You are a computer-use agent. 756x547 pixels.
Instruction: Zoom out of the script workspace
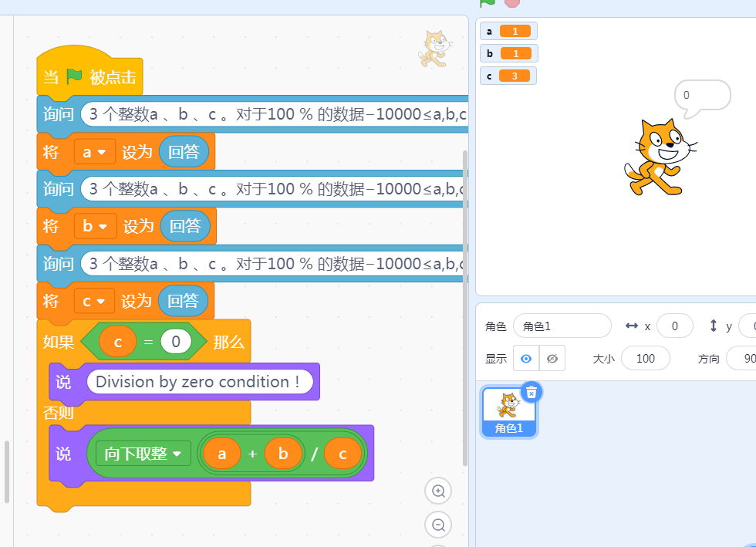pos(438,525)
